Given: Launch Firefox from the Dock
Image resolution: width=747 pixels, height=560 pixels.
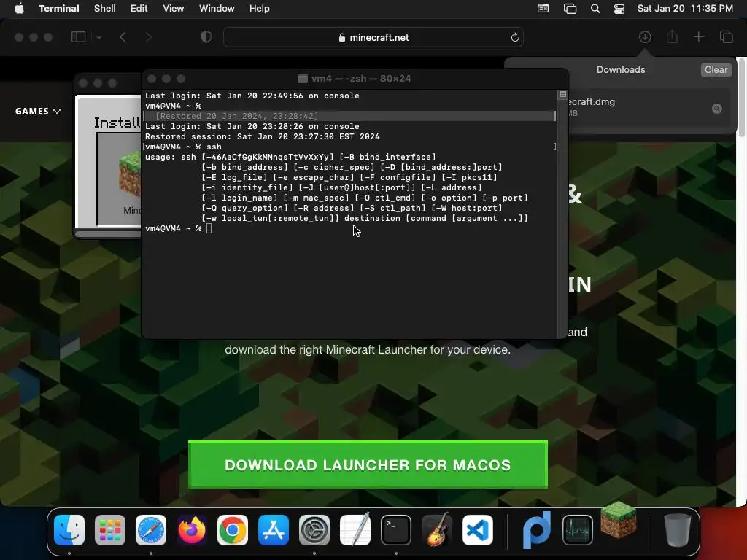Looking at the screenshot, I should pyautogui.click(x=192, y=530).
